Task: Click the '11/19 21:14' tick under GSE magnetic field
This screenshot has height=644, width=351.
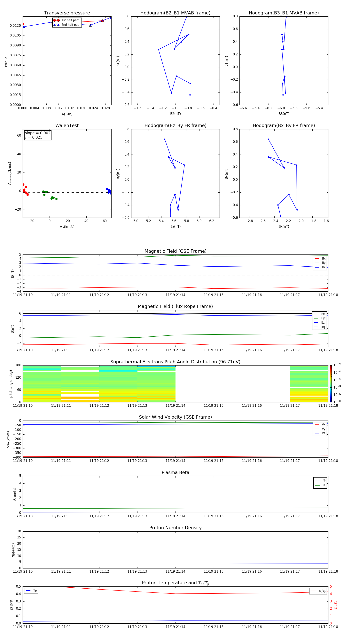Action: tap(175, 295)
